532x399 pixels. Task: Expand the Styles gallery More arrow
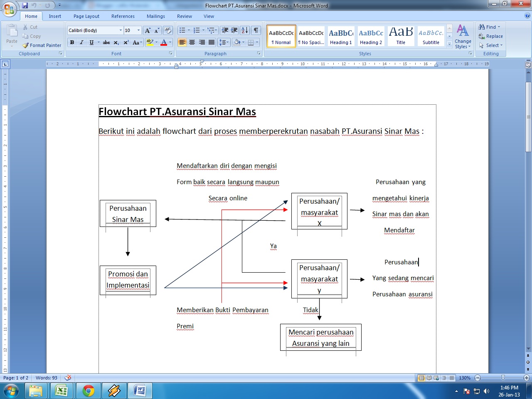tap(449, 44)
